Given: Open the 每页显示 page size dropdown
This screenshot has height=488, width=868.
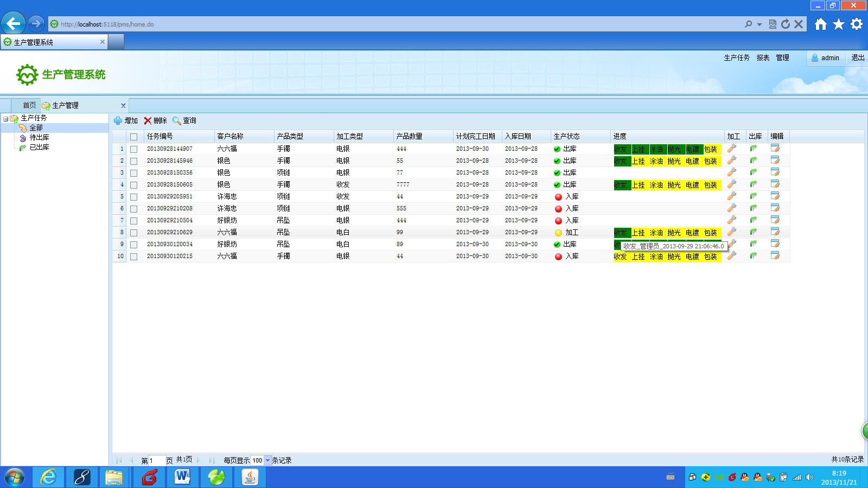Looking at the screenshot, I should 267,460.
